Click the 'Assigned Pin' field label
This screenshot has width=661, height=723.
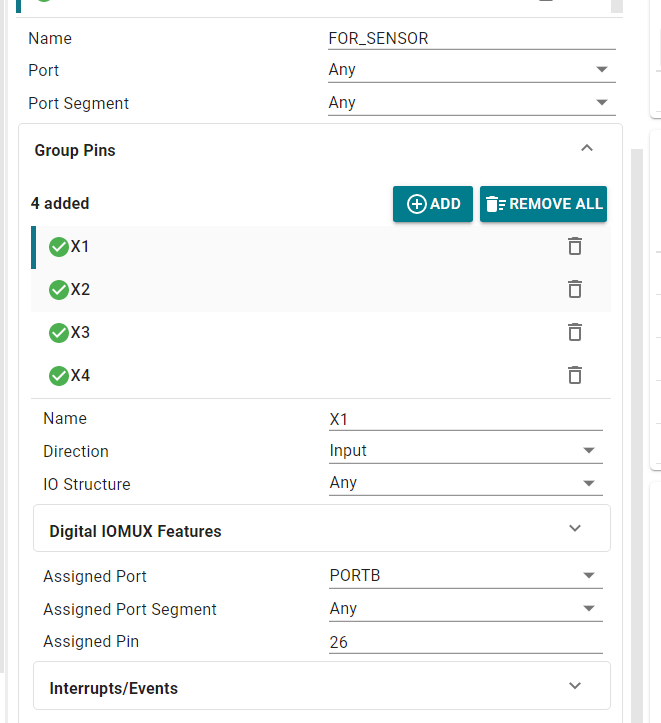[x=91, y=641]
